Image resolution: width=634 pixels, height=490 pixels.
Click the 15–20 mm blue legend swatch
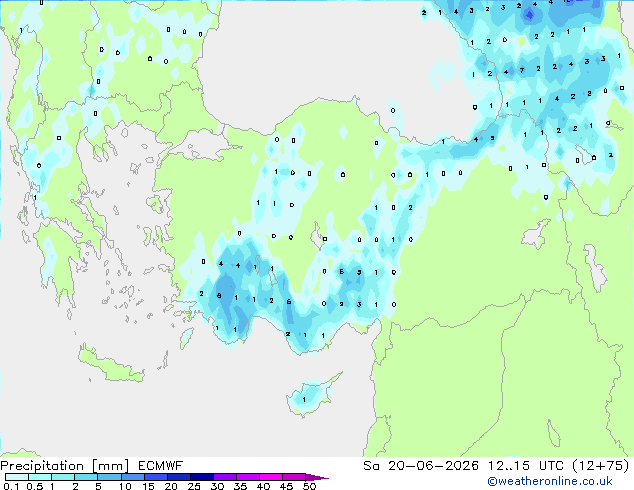click(155, 477)
